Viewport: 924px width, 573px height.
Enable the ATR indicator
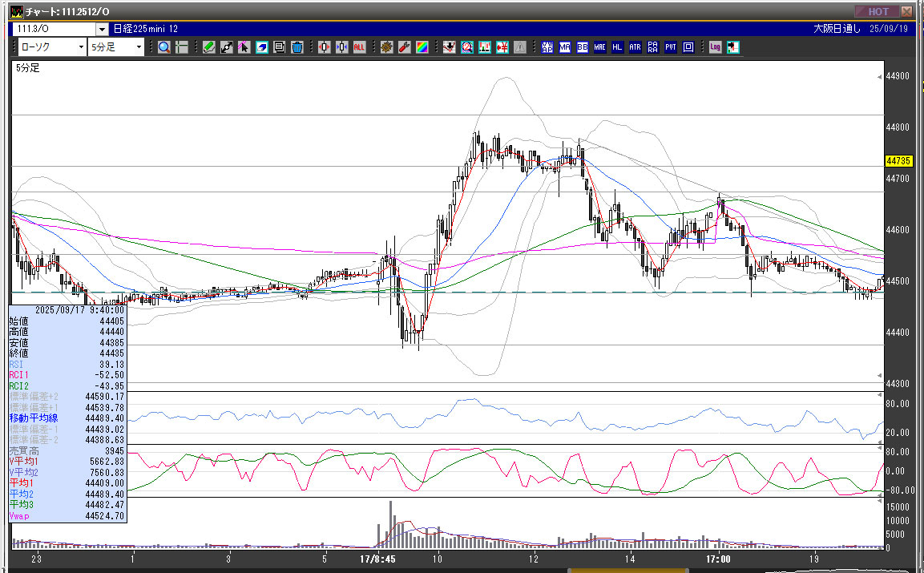pyautogui.click(x=635, y=47)
